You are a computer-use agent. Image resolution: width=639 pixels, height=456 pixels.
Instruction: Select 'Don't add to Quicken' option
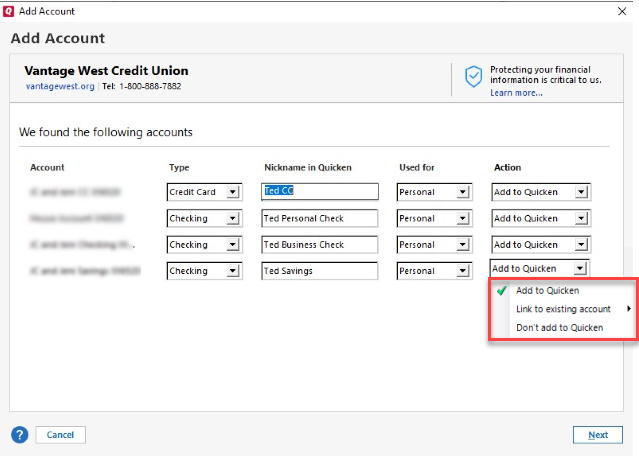[559, 327]
